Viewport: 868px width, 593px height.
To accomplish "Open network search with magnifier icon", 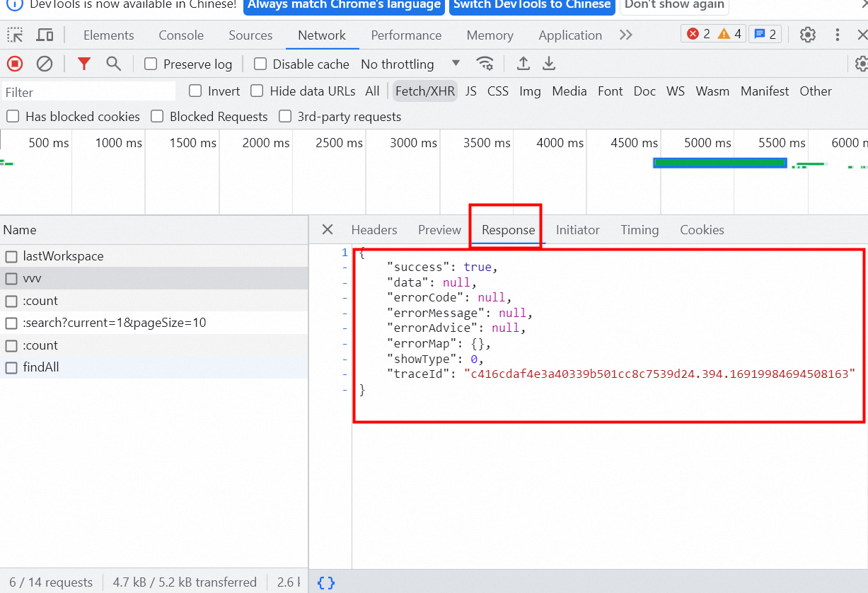I will pos(113,64).
